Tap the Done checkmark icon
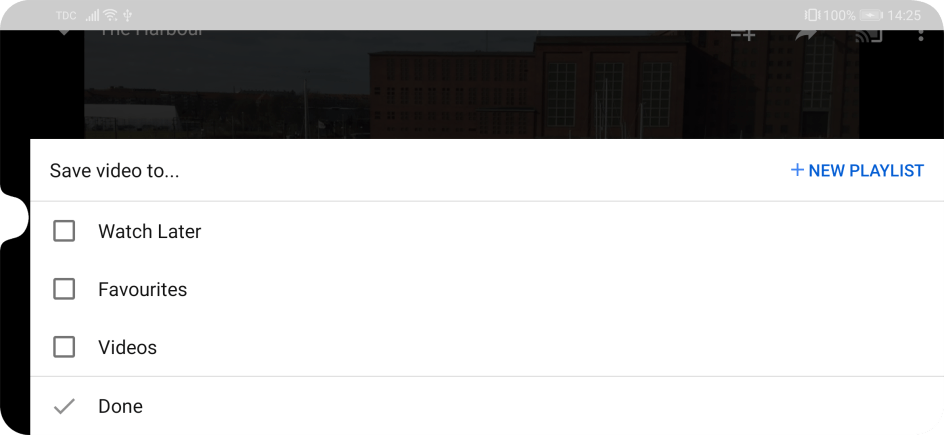 click(64, 407)
